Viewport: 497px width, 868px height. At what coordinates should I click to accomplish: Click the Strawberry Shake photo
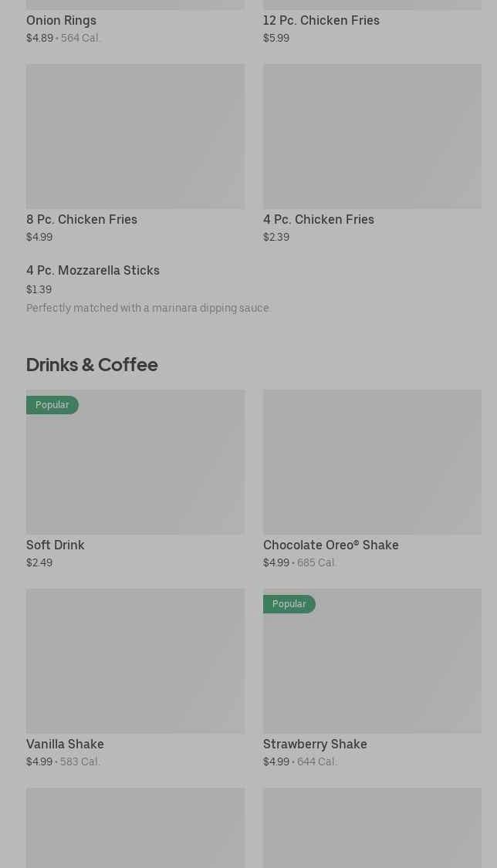tap(372, 668)
